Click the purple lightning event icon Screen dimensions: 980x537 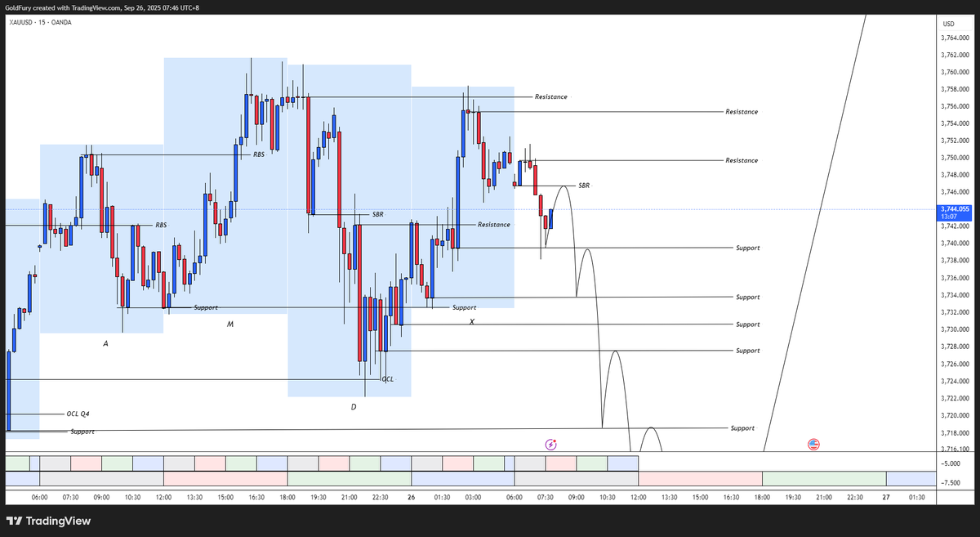pos(551,444)
